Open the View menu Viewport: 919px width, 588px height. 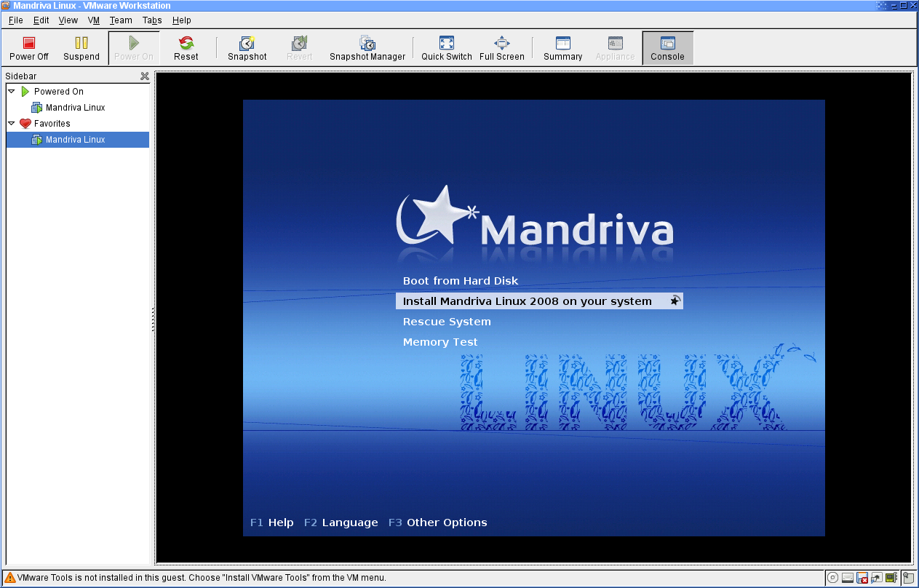pyautogui.click(x=68, y=20)
